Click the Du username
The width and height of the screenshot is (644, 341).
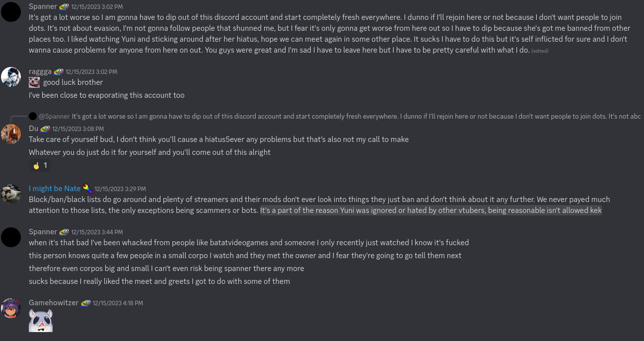coord(33,129)
